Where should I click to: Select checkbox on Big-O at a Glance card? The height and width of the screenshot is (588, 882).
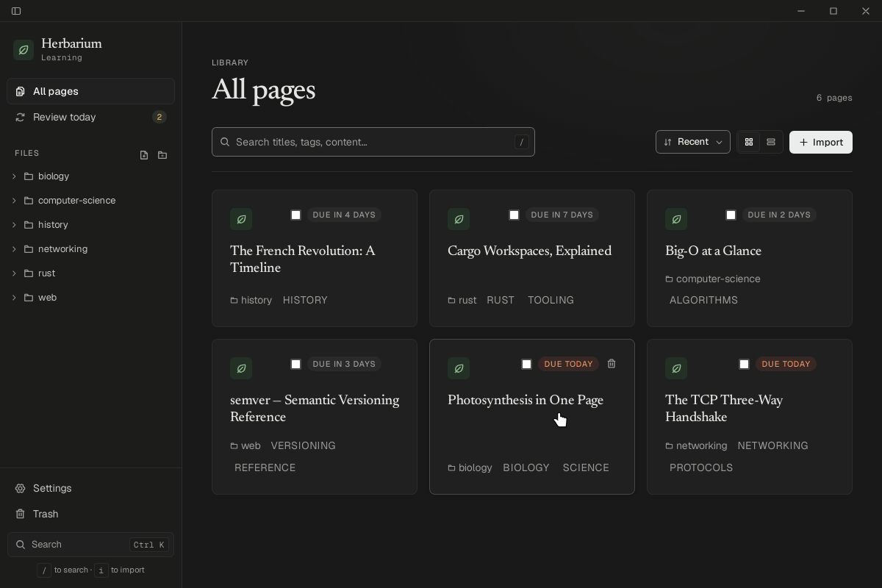pyautogui.click(x=731, y=215)
